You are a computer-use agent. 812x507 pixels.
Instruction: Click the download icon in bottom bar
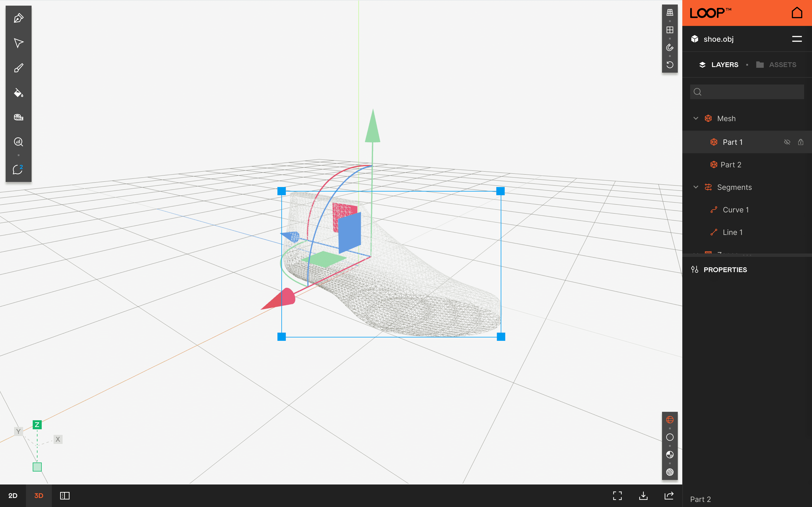(x=643, y=496)
